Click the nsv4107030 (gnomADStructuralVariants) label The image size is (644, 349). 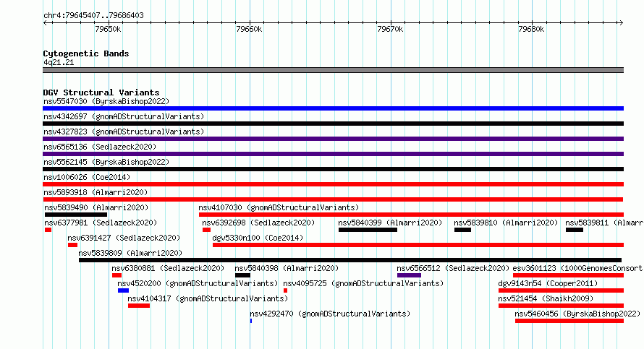pos(279,207)
